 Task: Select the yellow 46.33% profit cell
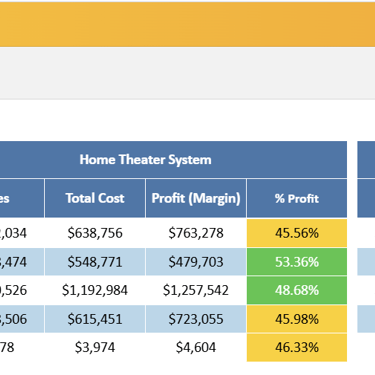(x=297, y=348)
